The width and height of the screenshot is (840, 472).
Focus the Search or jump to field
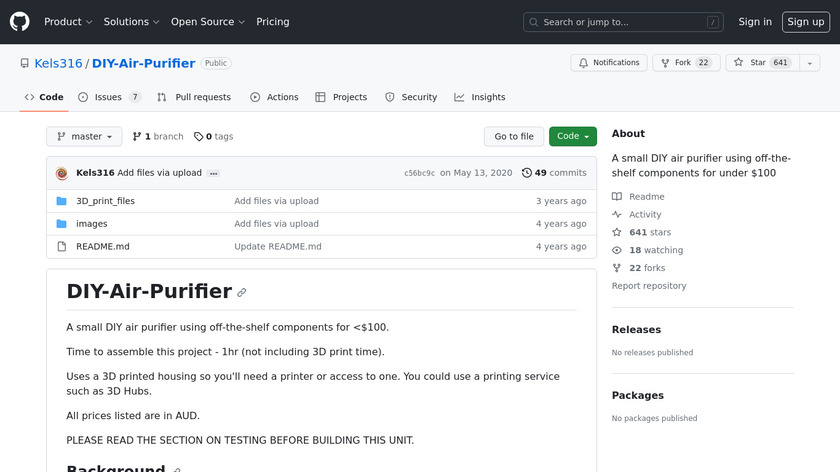point(623,22)
